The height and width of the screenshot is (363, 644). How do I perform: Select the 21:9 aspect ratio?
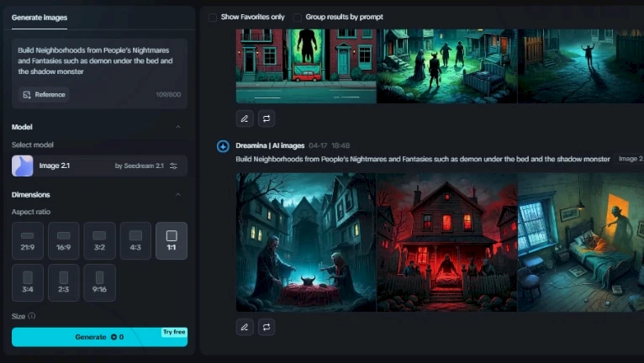[28, 241]
